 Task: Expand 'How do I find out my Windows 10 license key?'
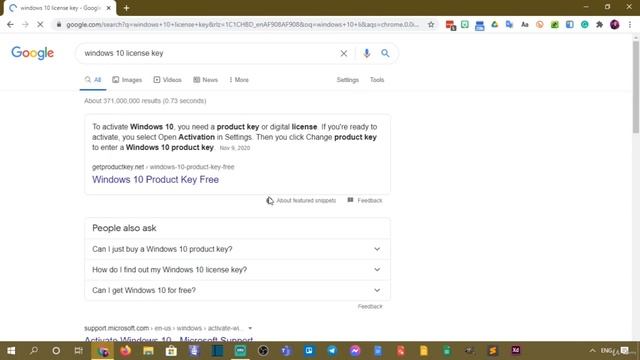click(237, 270)
